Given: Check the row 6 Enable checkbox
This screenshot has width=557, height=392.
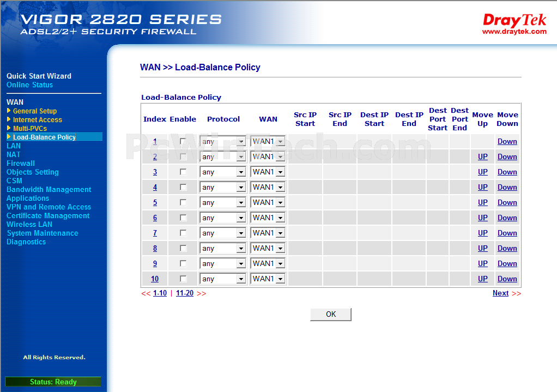Looking at the screenshot, I should (183, 218).
